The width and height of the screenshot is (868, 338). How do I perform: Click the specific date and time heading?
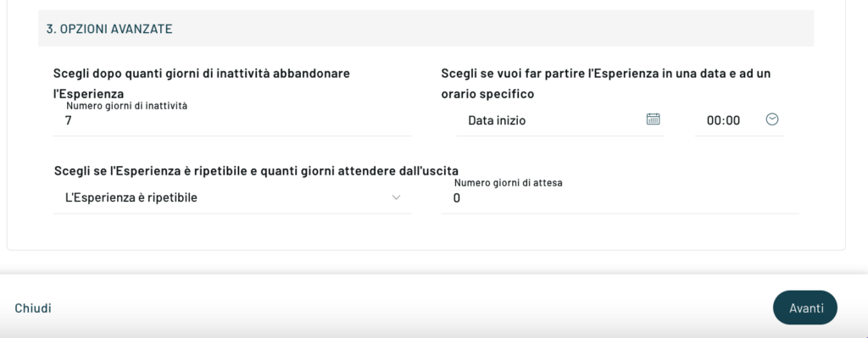606,84
